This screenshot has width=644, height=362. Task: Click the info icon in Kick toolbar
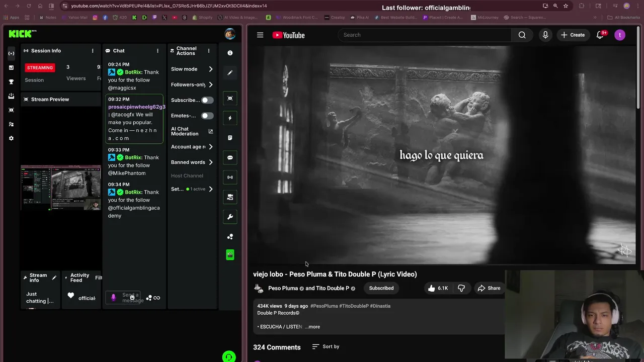(x=230, y=53)
